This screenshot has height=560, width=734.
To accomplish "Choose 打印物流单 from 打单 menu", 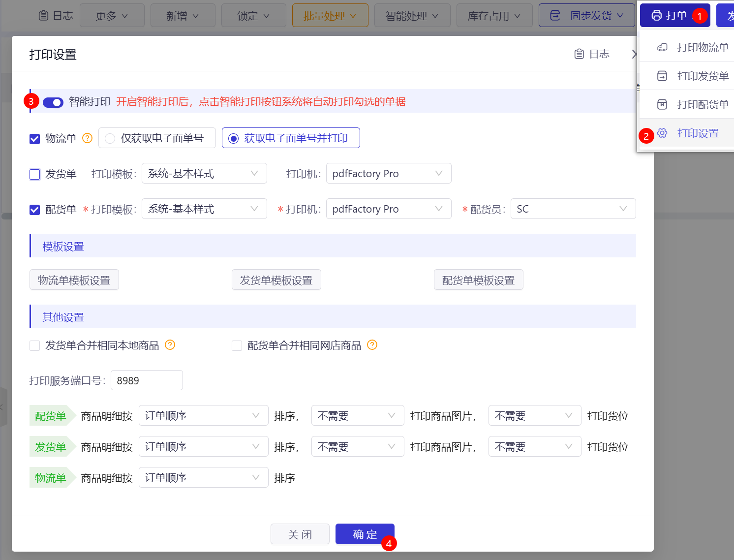I will (686, 47).
